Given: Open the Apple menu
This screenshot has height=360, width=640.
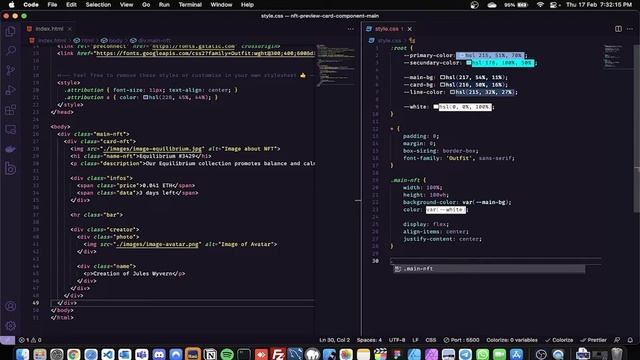Looking at the screenshot, I should pos(11,4).
